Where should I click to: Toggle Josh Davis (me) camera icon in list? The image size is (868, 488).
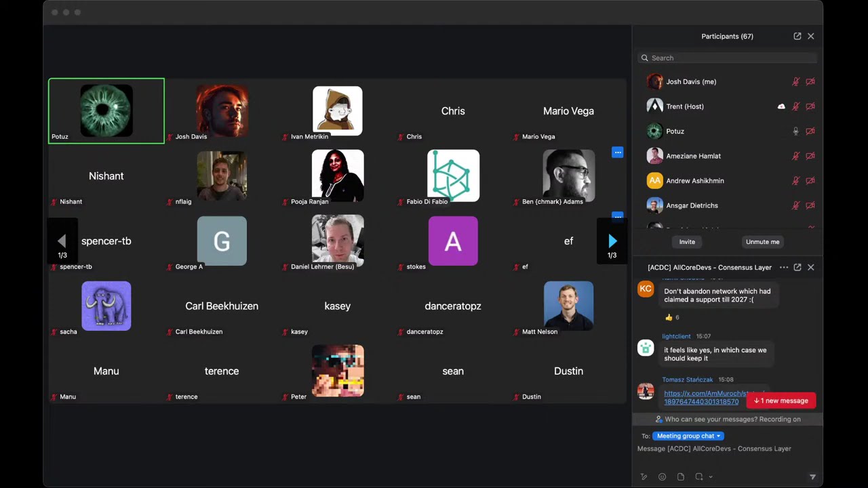tap(810, 81)
